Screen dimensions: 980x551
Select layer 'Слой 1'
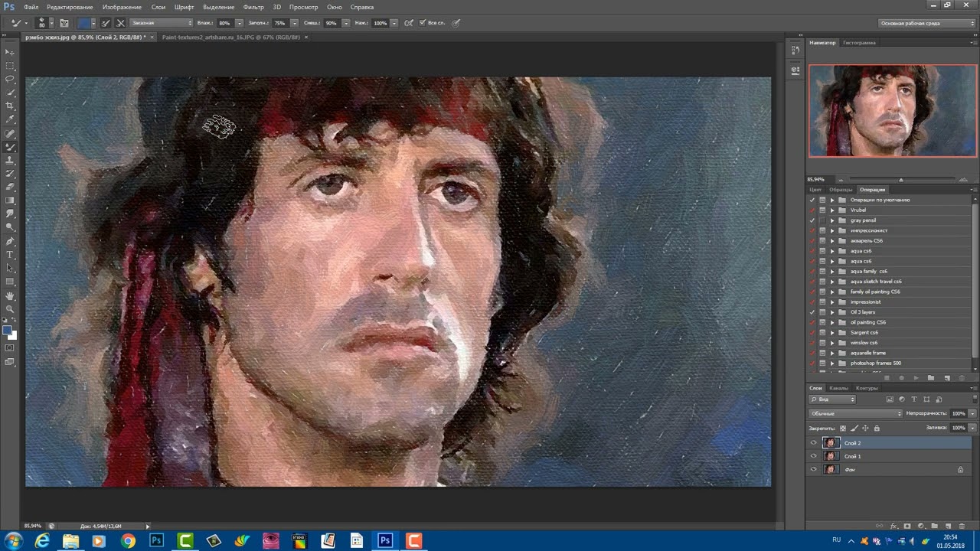pos(888,456)
